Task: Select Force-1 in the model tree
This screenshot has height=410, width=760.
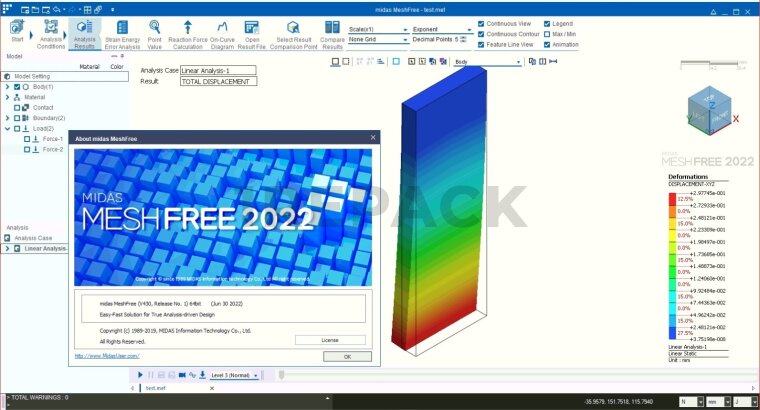Action: (53, 139)
